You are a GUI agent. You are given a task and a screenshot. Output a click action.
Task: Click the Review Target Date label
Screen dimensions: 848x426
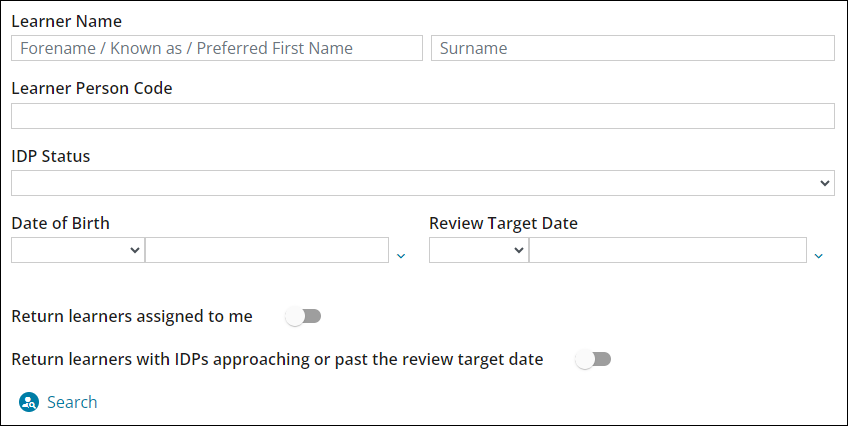tap(503, 223)
